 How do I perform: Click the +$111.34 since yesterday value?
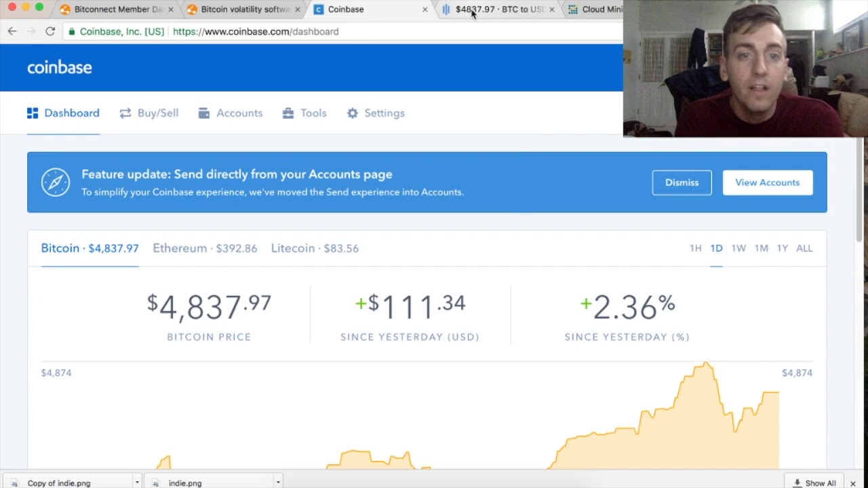click(410, 306)
